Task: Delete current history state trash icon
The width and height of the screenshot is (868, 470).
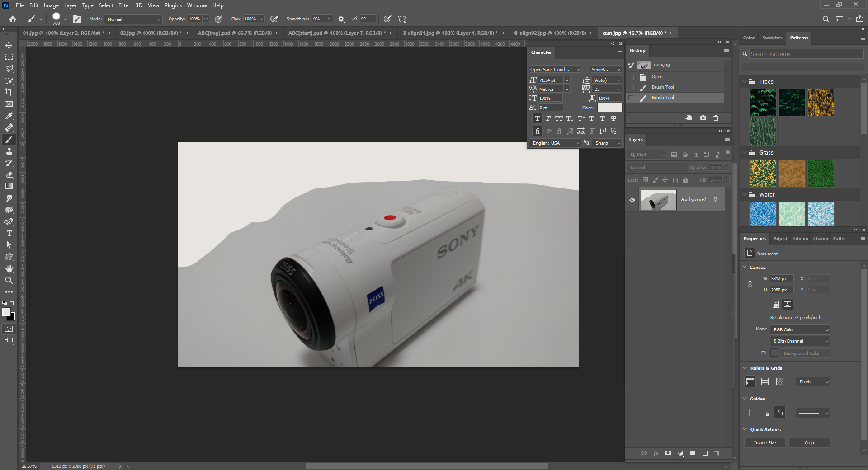Action: click(716, 118)
